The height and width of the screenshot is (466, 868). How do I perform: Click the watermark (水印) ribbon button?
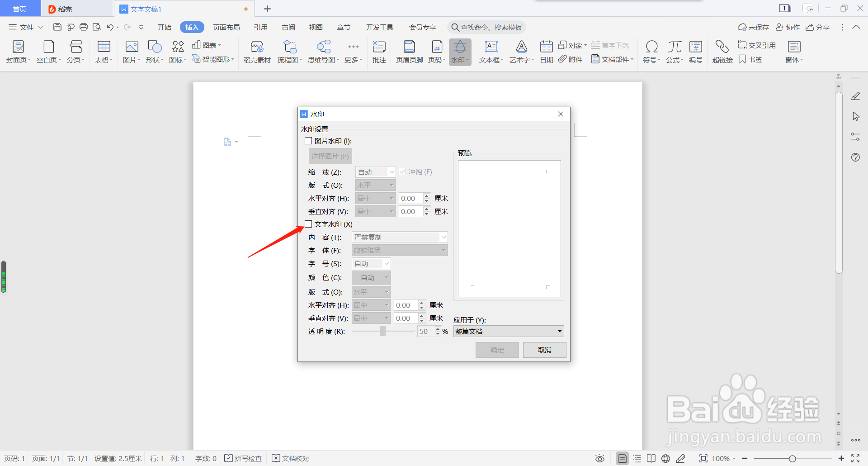tap(460, 52)
